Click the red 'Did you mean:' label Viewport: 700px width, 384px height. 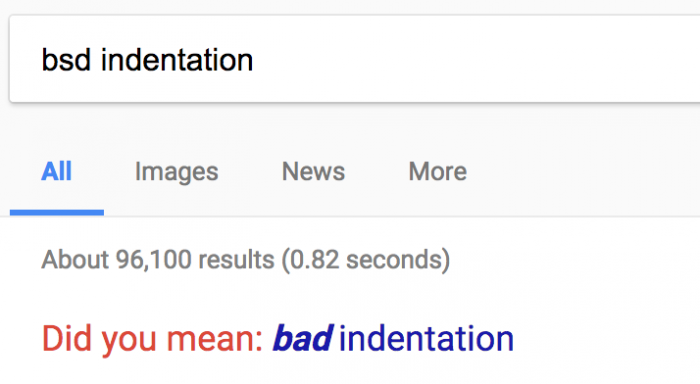click(x=152, y=339)
